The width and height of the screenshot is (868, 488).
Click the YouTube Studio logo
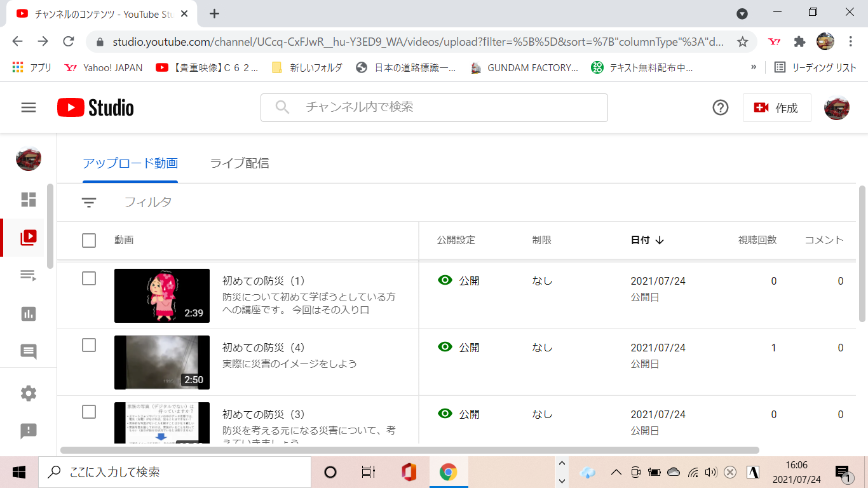[95, 107]
